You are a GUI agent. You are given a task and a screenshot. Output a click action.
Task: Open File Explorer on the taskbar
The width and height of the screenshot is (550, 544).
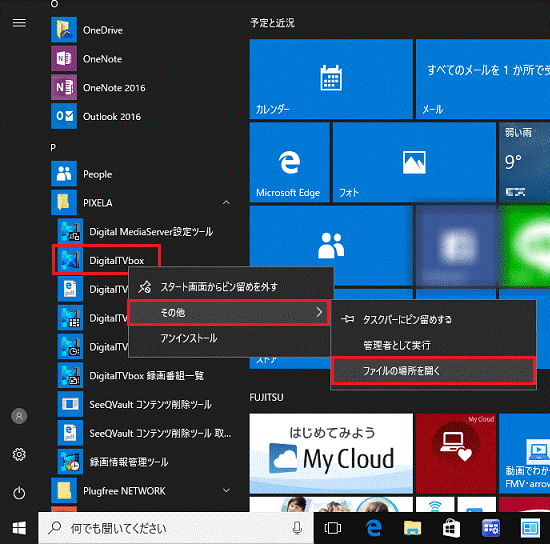pyautogui.click(x=412, y=528)
